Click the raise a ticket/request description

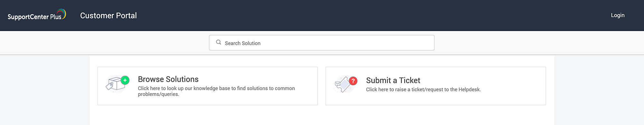[x=423, y=89]
